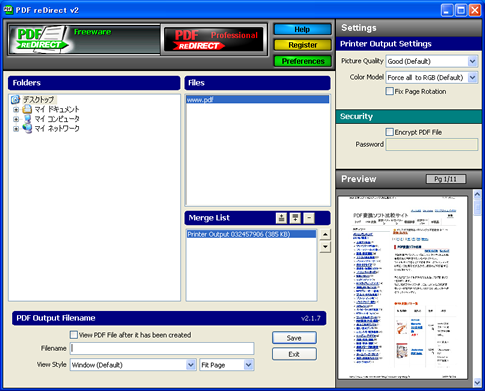This screenshot has height=391, width=485.
Task: Click the second Merge List header icon
Action: [x=295, y=218]
